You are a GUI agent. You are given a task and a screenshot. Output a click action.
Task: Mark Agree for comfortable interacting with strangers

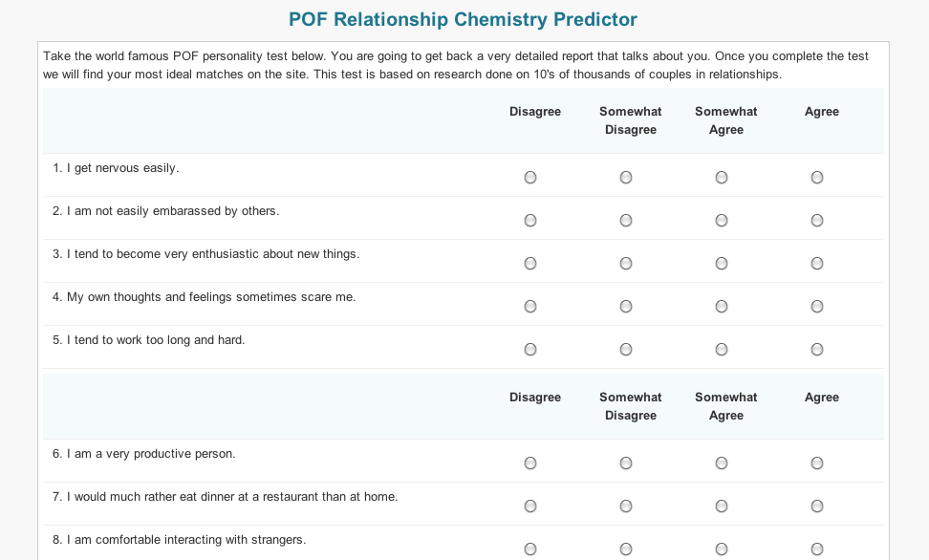pyautogui.click(x=817, y=549)
